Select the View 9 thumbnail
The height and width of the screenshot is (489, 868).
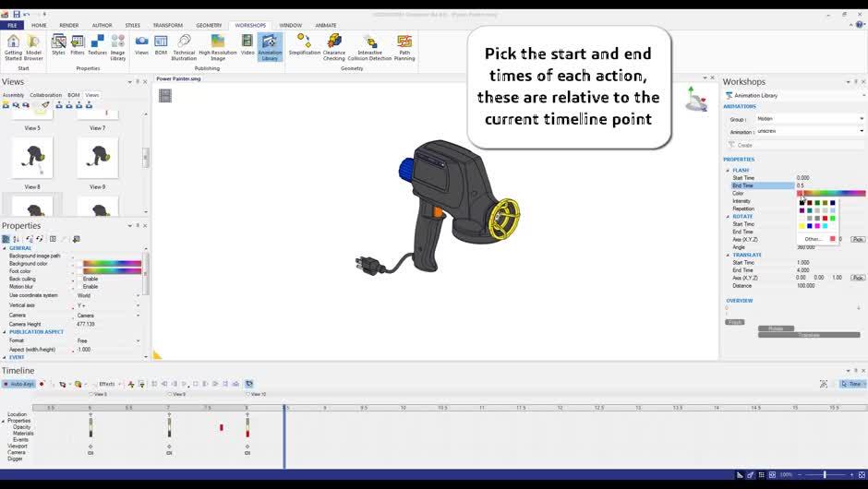(98, 158)
